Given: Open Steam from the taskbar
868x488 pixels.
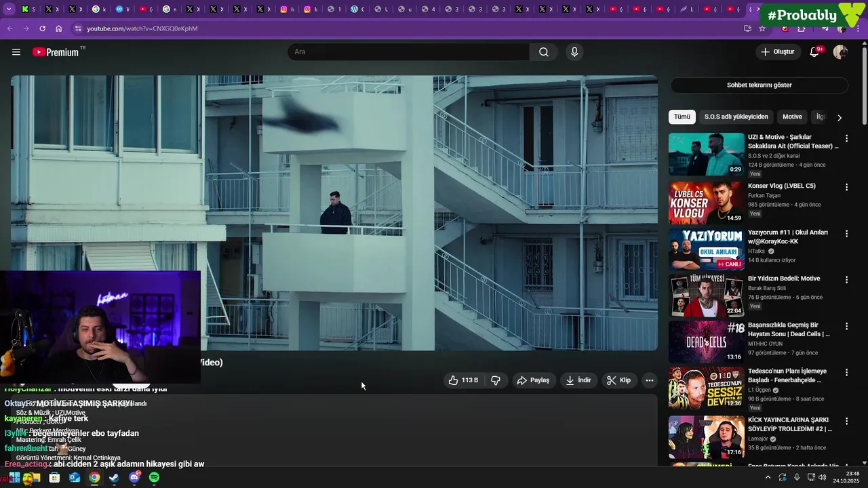Looking at the screenshot, I should (114, 478).
